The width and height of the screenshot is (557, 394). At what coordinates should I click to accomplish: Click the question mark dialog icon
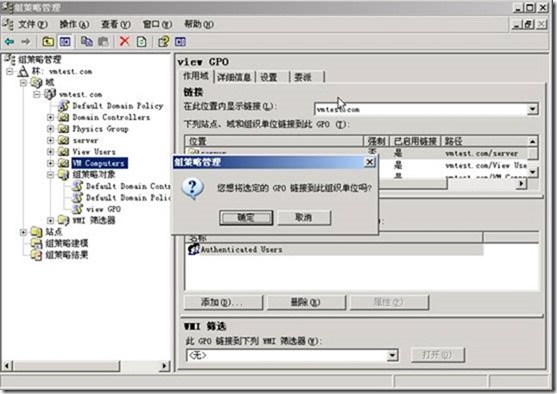193,188
